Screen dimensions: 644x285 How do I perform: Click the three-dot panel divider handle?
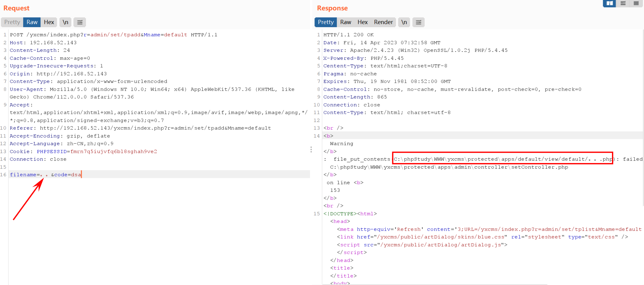(x=311, y=149)
